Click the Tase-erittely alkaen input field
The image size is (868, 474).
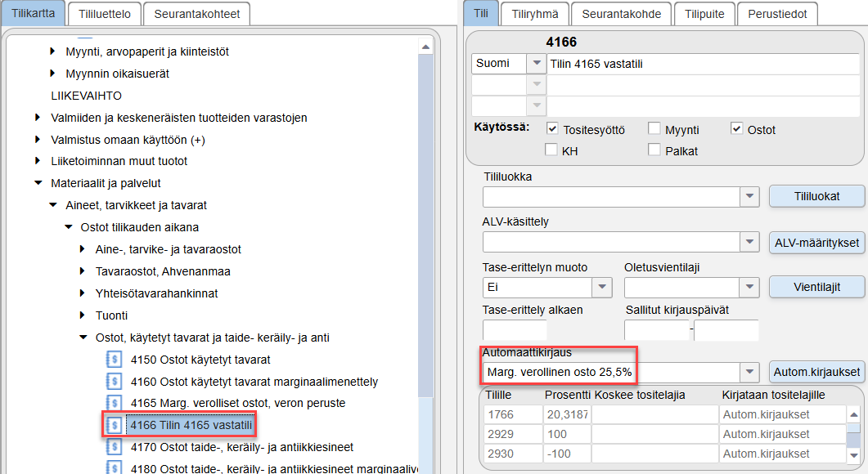click(x=515, y=331)
